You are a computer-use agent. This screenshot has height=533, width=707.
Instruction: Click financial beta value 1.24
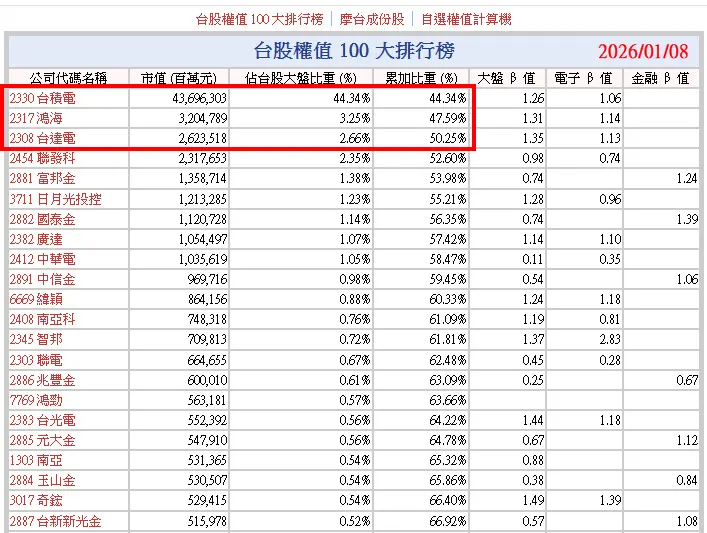coord(687,179)
